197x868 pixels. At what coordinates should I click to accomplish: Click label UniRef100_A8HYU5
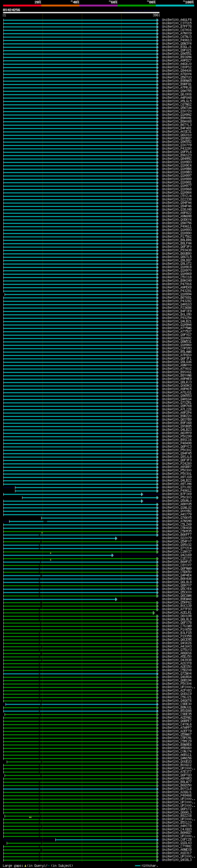pyautogui.click(x=177, y=504)
